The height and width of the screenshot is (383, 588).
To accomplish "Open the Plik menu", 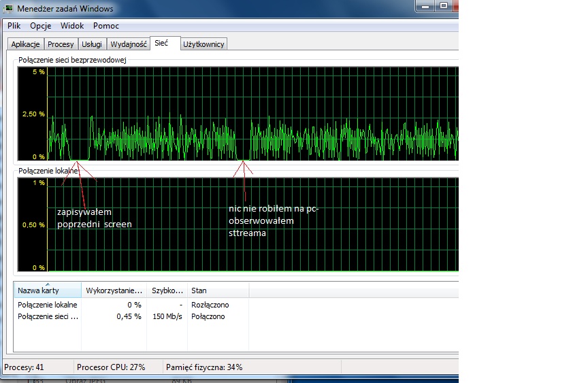I will 14,26.
